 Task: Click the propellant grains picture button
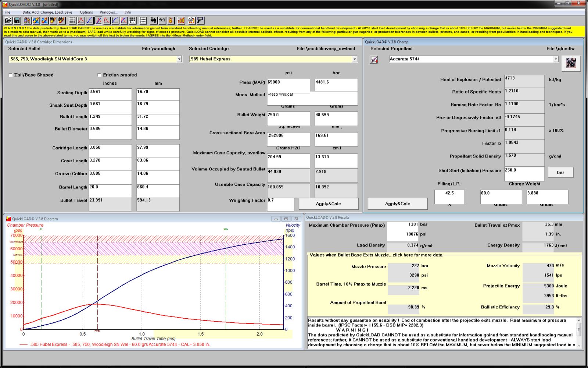point(571,63)
